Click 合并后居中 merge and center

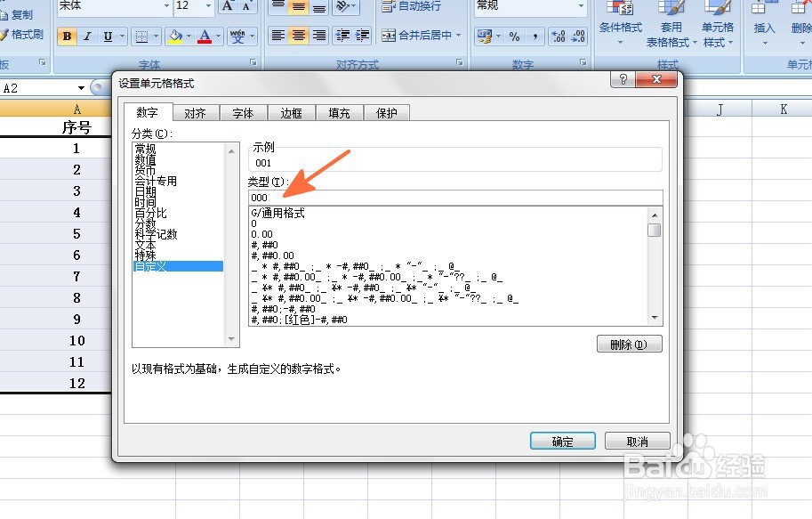pyautogui.click(x=417, y=36)
